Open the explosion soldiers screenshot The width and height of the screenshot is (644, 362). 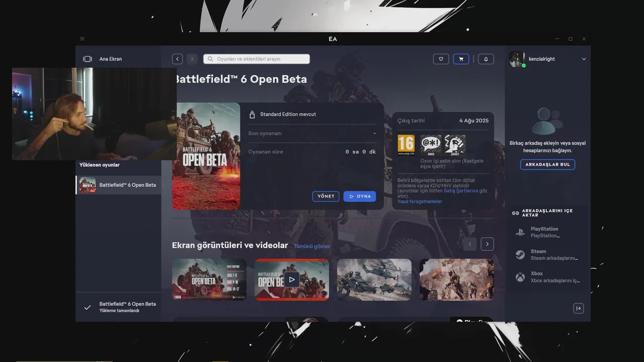(x=457, y=280)
